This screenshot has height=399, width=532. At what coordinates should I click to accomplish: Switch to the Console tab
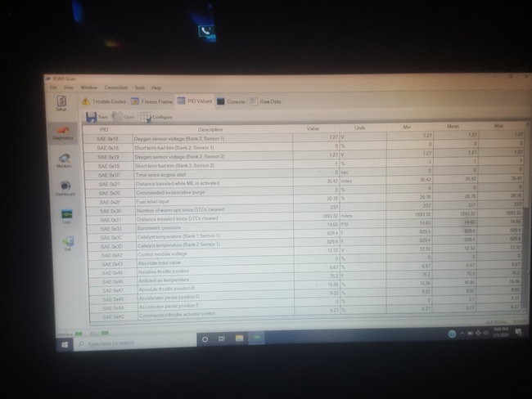[231, 101]
